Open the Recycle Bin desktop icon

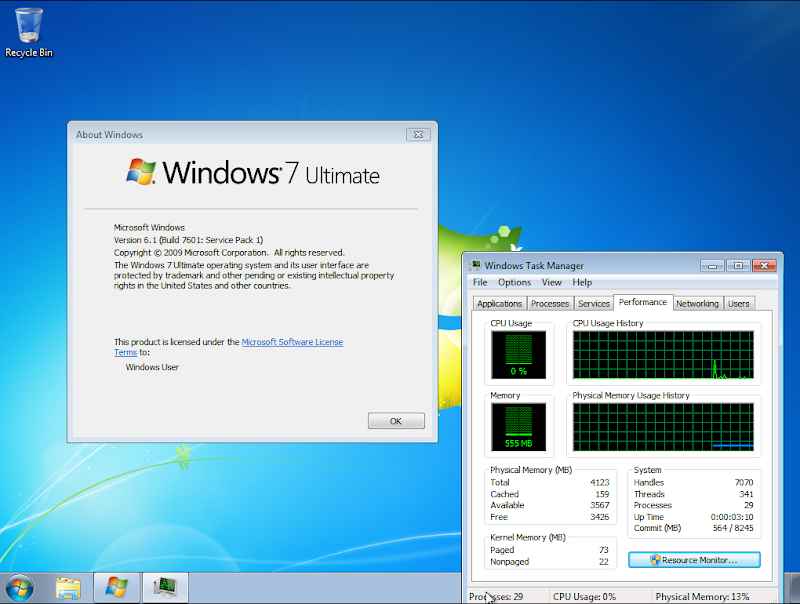coord(29,32)
